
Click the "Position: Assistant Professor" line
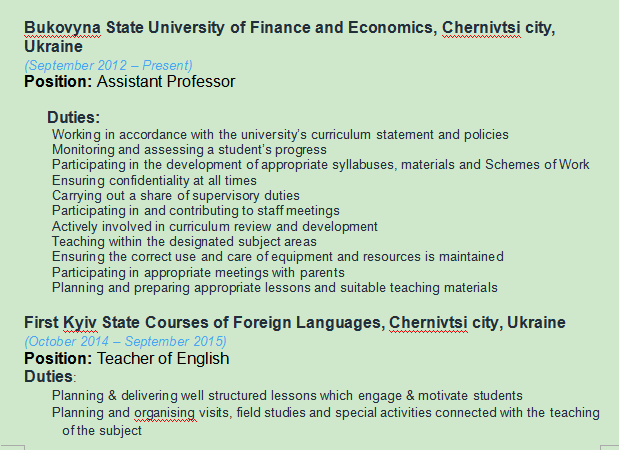pos(130,81)
